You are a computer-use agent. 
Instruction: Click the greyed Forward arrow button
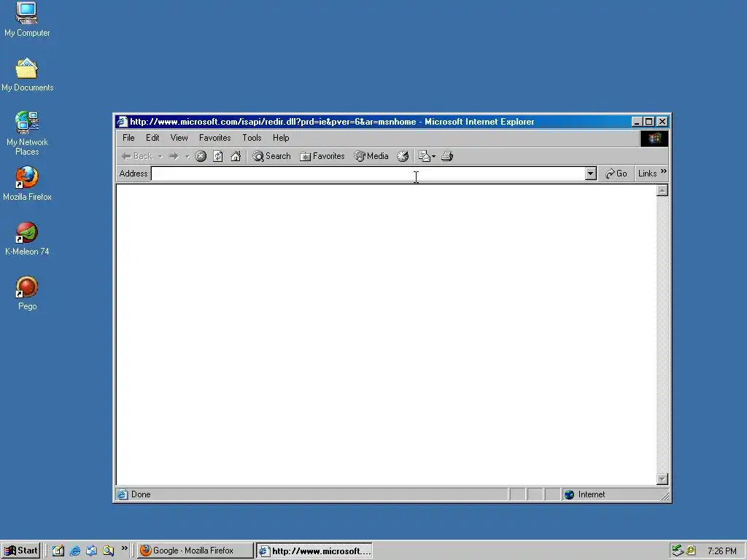click(x=174, y=156)
